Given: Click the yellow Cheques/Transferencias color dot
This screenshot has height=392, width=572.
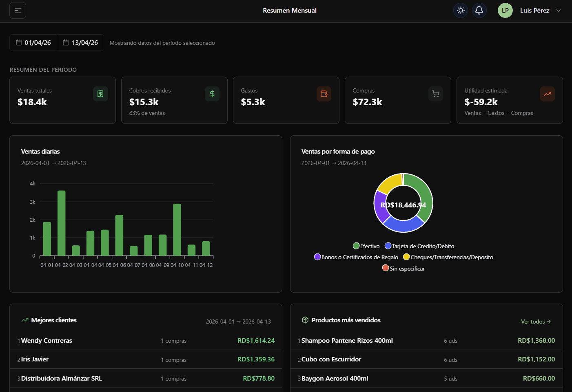Looking at the screenshot, I should click(406, 257).
